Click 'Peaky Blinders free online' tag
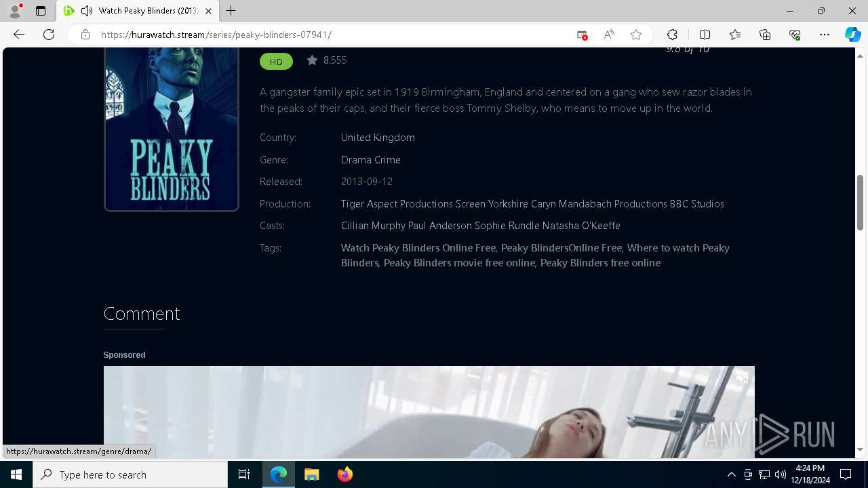Screen dimensions: 868x488 point(600,263)
